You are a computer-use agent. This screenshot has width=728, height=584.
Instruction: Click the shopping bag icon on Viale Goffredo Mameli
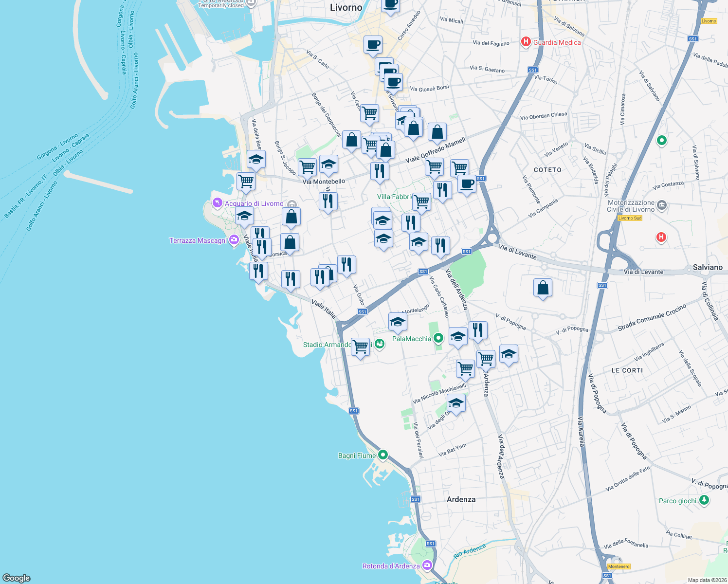click(437, 131)
